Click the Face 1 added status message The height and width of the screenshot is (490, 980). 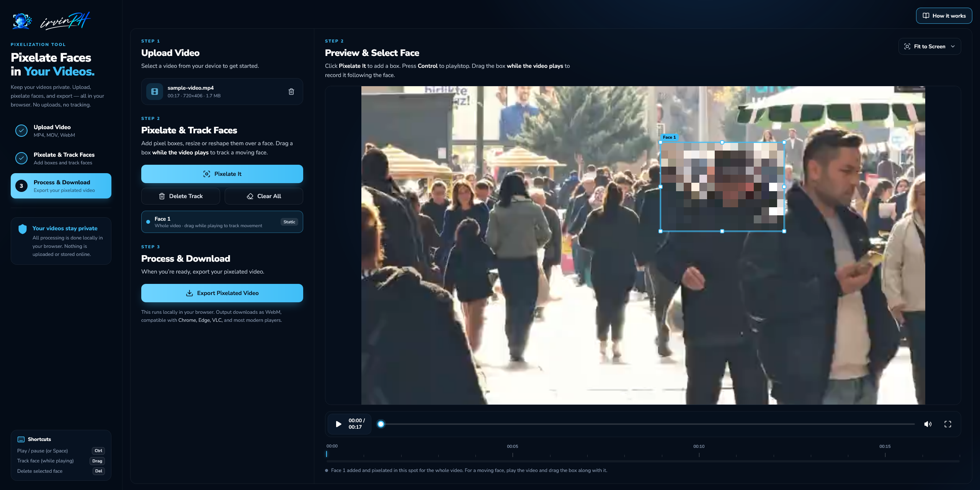[469, 470]
